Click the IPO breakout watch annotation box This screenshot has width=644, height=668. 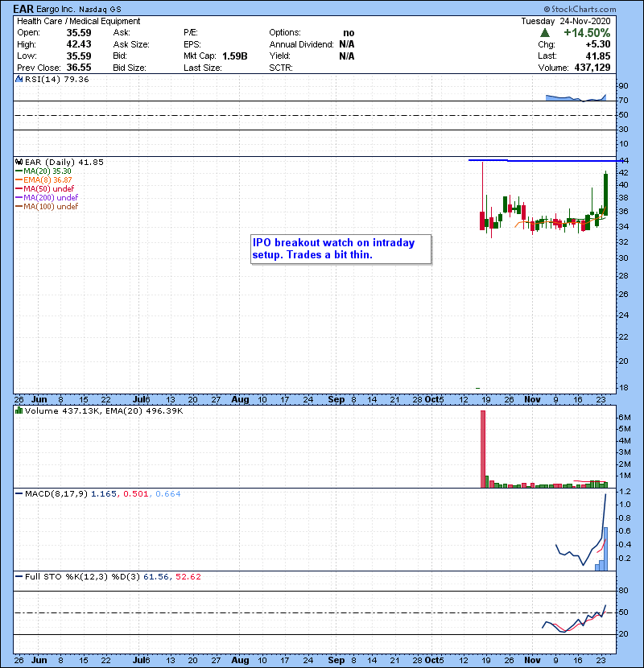coord(341,249)
